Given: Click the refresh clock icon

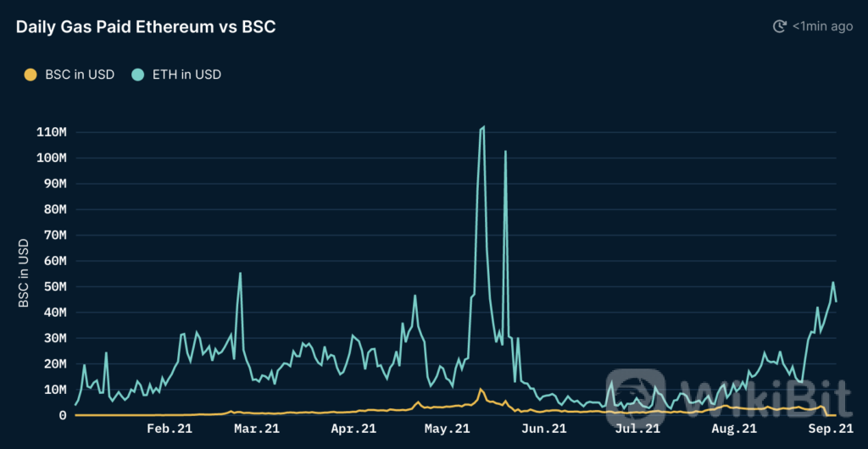Looking at the screenshot, I should pyautogui.click(x=780, y=26).
